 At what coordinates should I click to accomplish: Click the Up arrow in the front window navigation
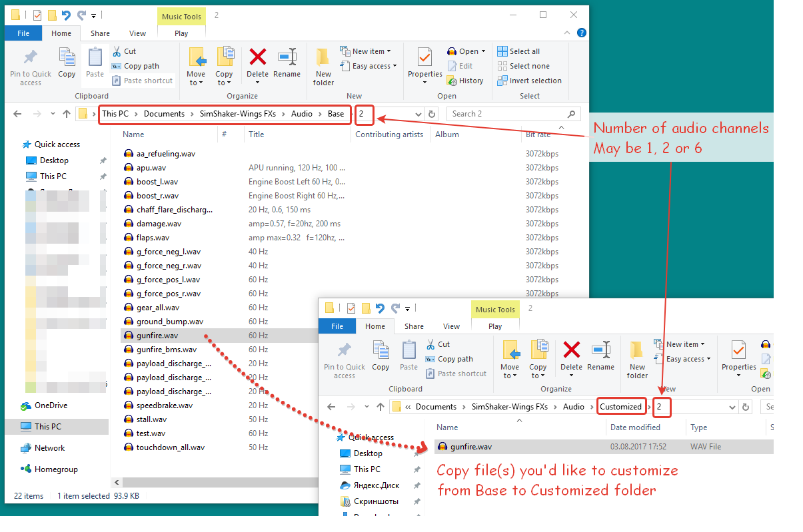381,407
